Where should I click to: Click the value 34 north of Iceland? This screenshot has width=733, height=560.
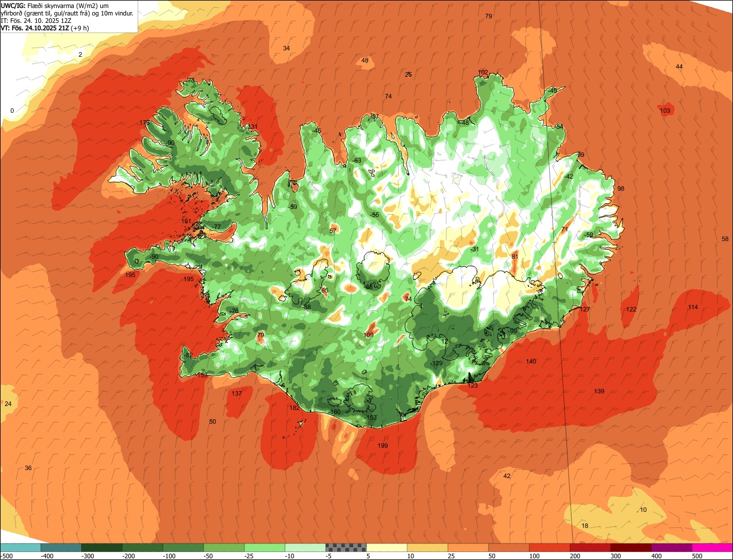point(286,48)
